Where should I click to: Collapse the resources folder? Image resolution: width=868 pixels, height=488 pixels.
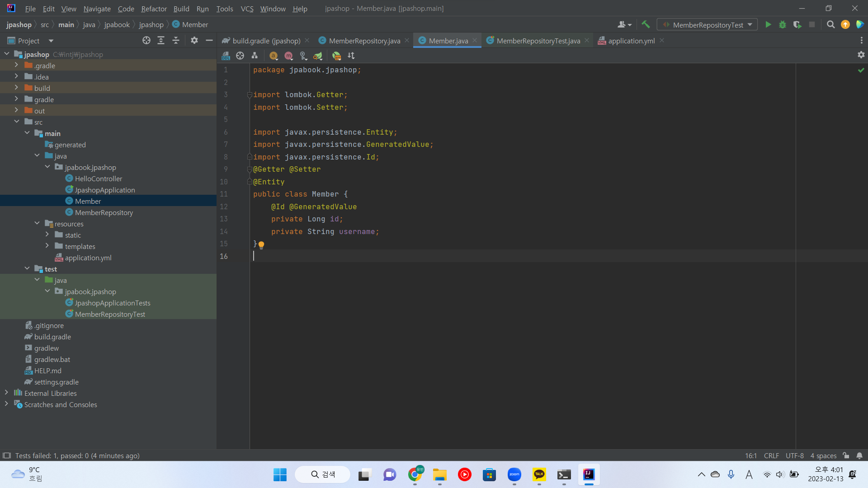37,224
